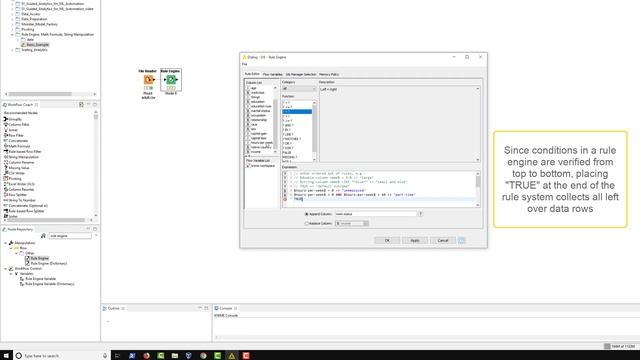640x360 pixels.
Task: Choose Math Formula in Workflow Coach
Action: [x=17, y=146]
